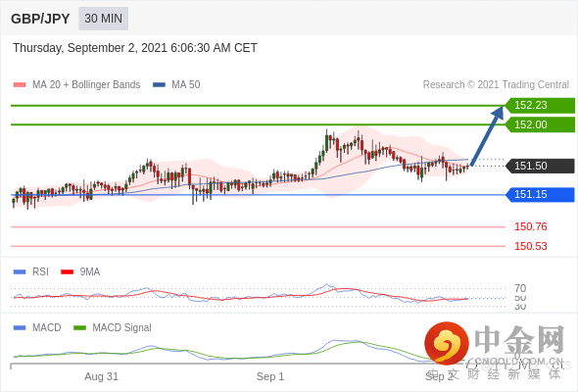578x392 pixels.
Task: Click the 'Aug 31' time axis label
Action: (x=101, y=376)
